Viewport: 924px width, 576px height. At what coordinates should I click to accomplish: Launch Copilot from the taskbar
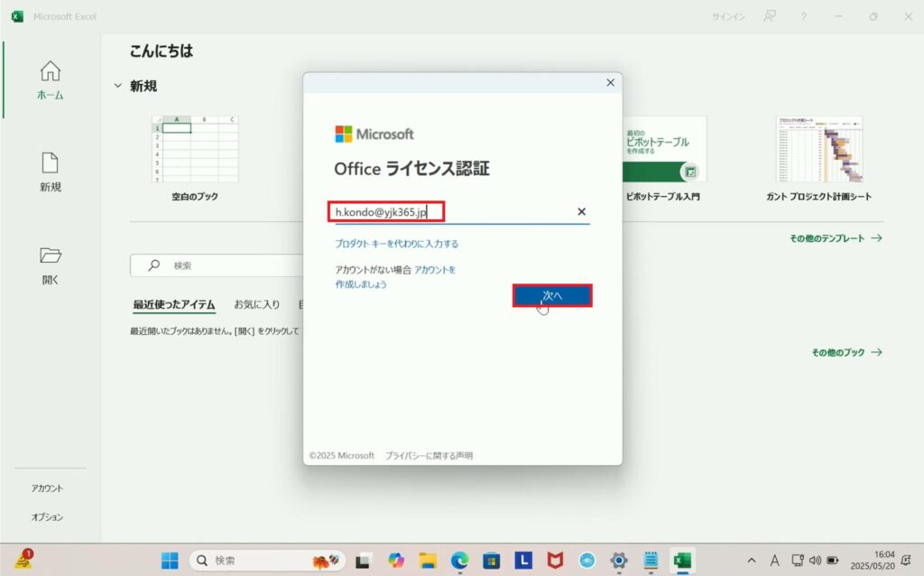click(x=396, y=560)
